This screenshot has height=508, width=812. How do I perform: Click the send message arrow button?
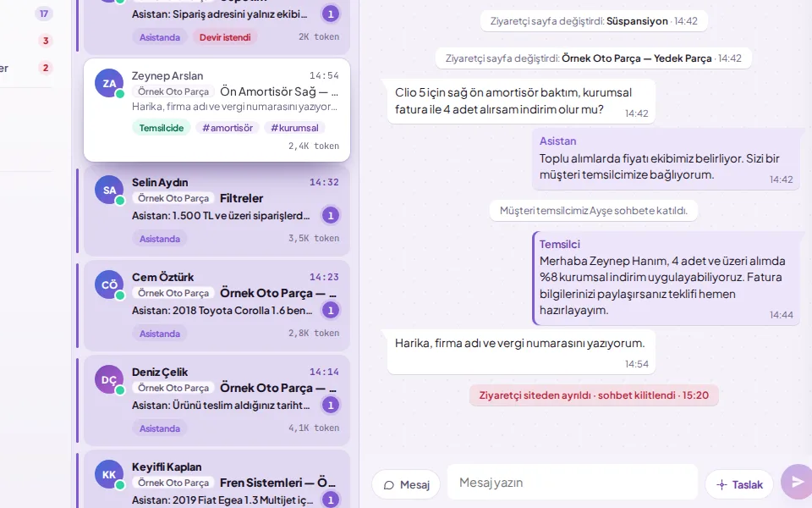coord(797,482)
